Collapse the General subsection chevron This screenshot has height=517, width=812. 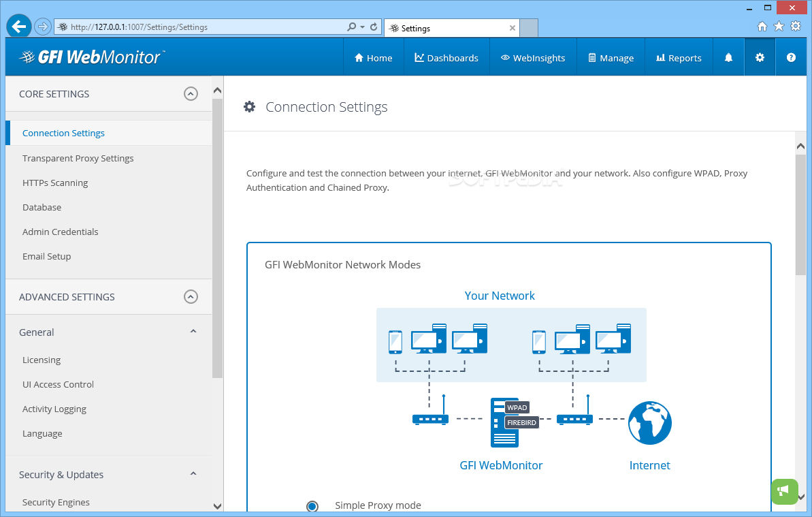pos(193,332)
